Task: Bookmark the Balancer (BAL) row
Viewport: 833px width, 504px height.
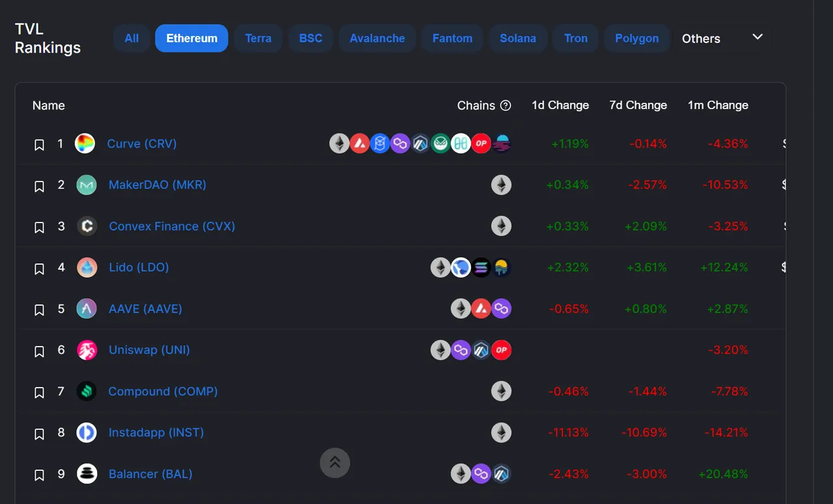Action: 39,475
